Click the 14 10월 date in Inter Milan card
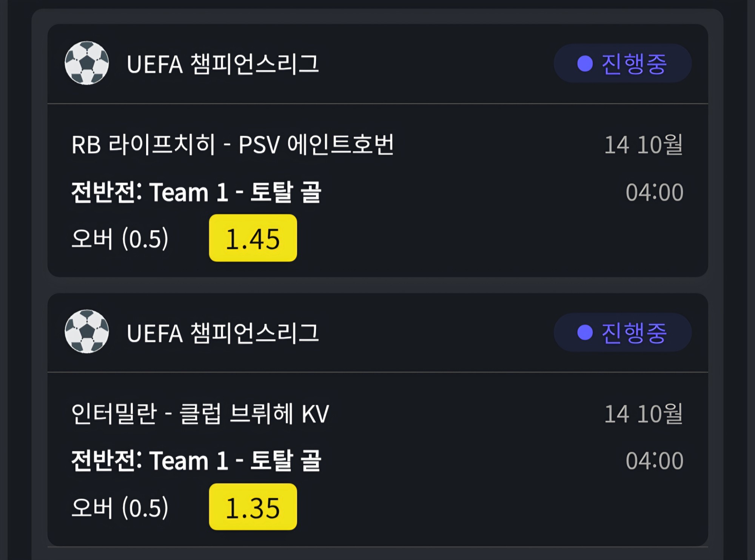Screen dimensions: 755x560 click(x=644, y=413)
